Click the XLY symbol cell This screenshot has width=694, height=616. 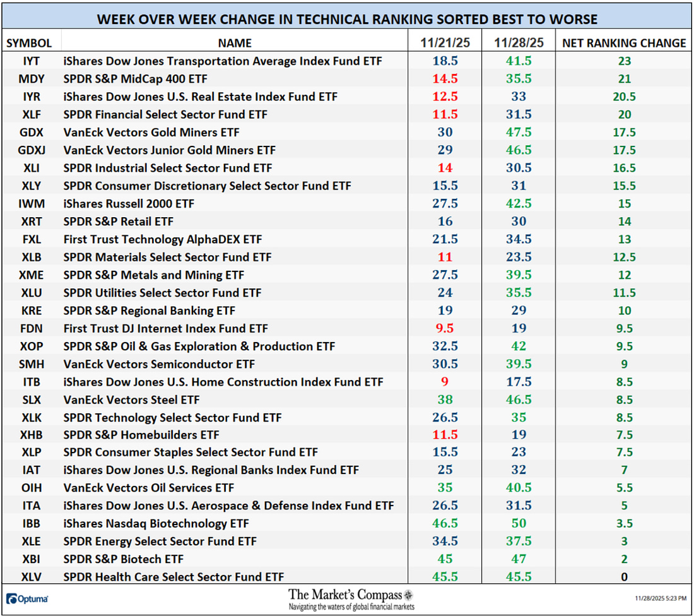[x=32, y=186]
